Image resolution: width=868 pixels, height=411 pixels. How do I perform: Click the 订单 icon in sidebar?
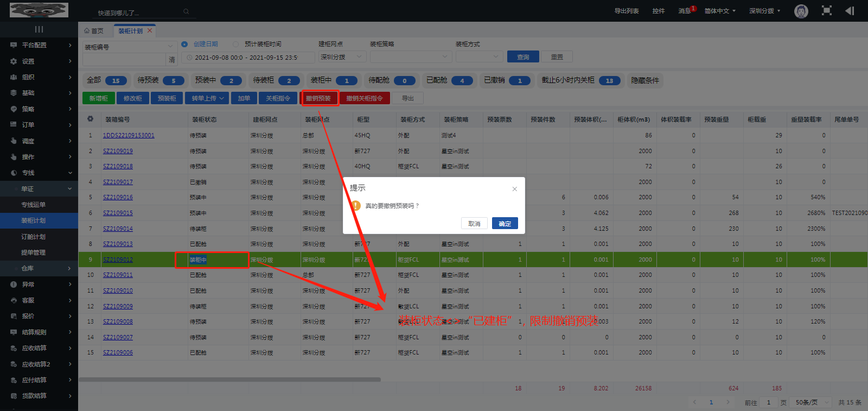tap(14, 125)
